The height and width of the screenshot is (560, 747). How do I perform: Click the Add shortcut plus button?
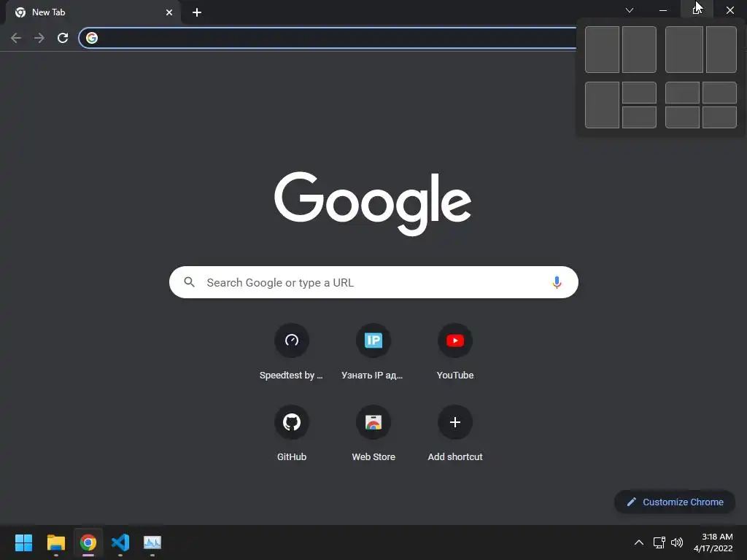[455, 422]
